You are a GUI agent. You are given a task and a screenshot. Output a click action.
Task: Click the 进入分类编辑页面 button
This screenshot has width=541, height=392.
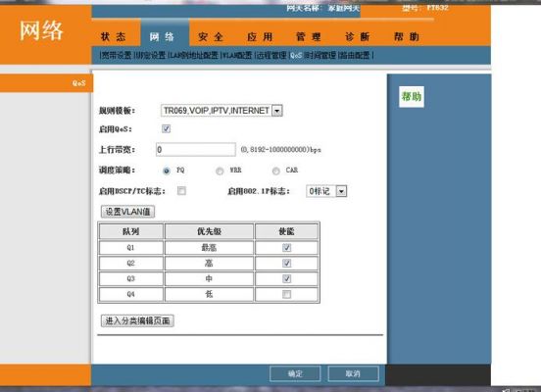137,320
